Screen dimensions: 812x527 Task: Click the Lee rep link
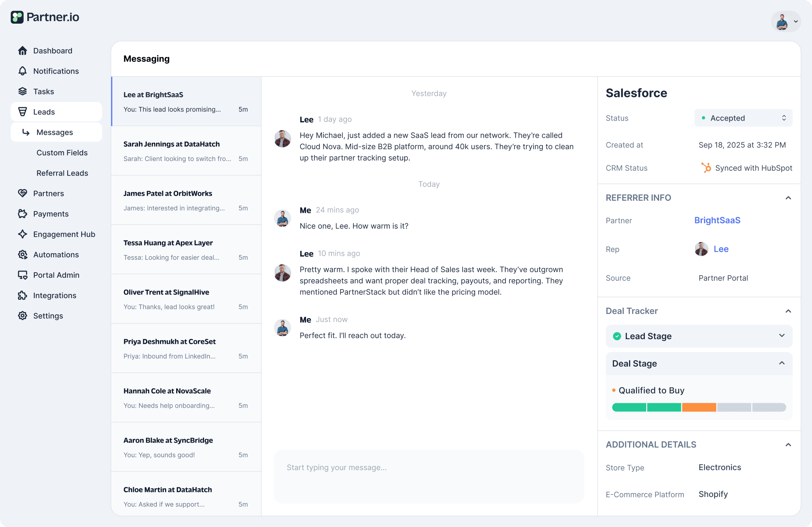click(721, 249)
